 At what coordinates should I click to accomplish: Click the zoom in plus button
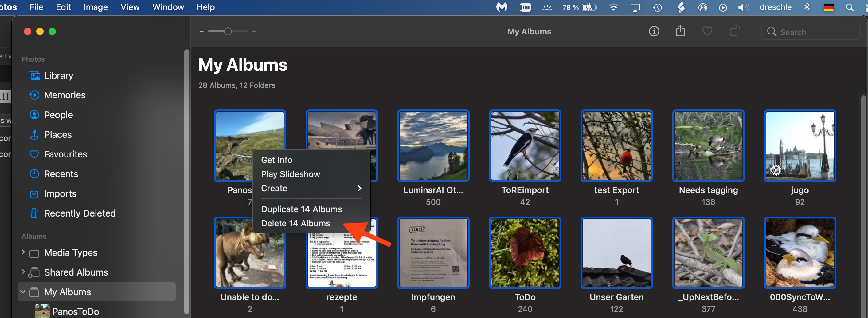coord(254,31)
